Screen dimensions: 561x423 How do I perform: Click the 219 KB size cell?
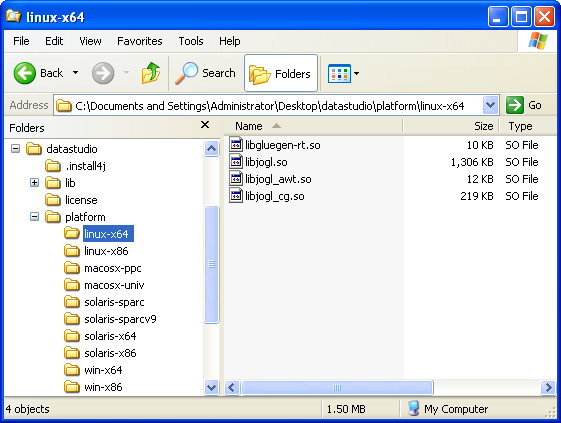[477, 196]
